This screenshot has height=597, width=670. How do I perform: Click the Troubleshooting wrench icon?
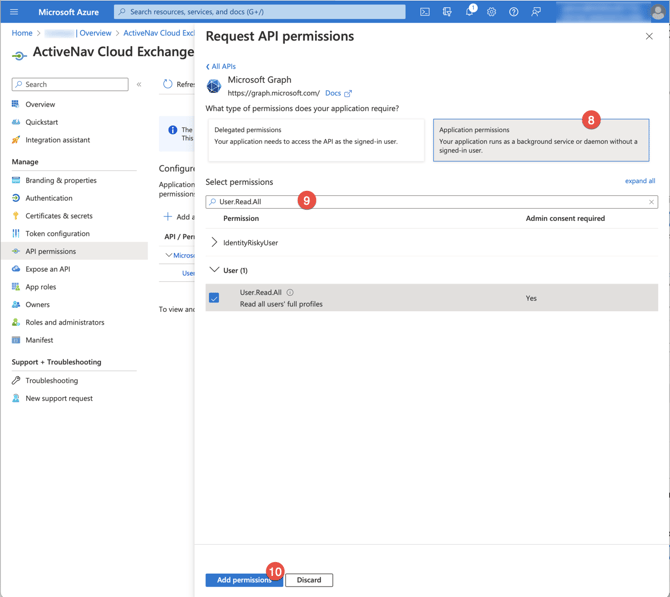16,380
